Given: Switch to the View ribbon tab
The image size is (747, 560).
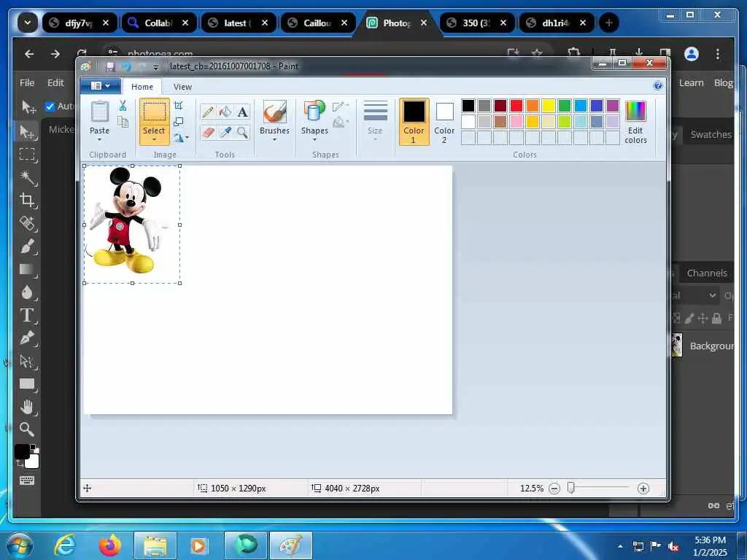Looking at the screenshot, I should (182, 87).
